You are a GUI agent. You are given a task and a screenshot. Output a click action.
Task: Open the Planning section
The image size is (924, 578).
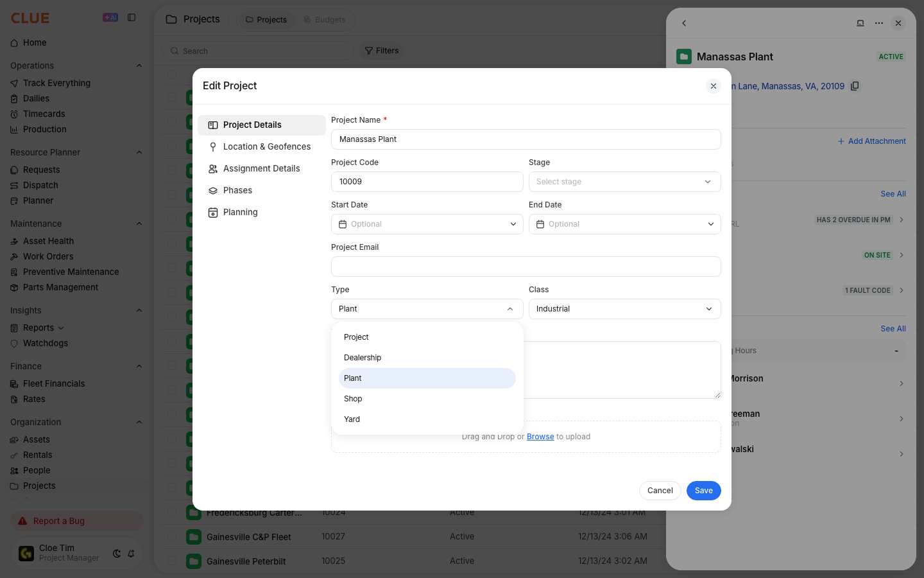point(262,213)
